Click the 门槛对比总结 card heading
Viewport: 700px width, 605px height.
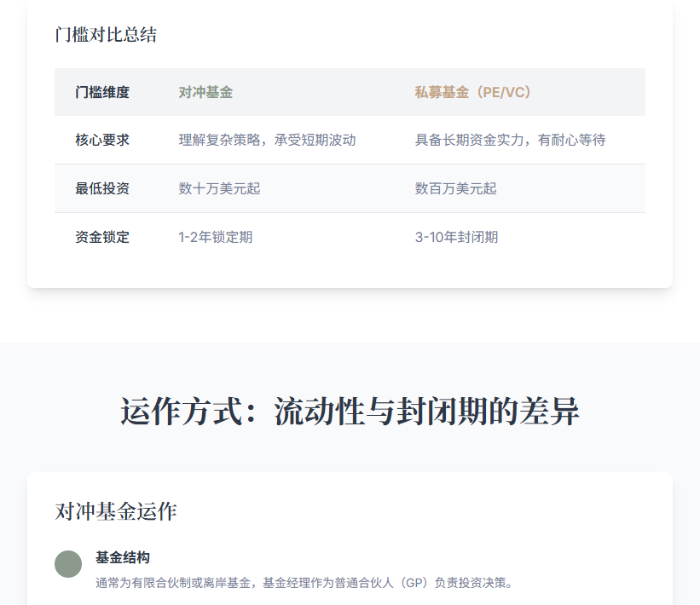(106, 35)
